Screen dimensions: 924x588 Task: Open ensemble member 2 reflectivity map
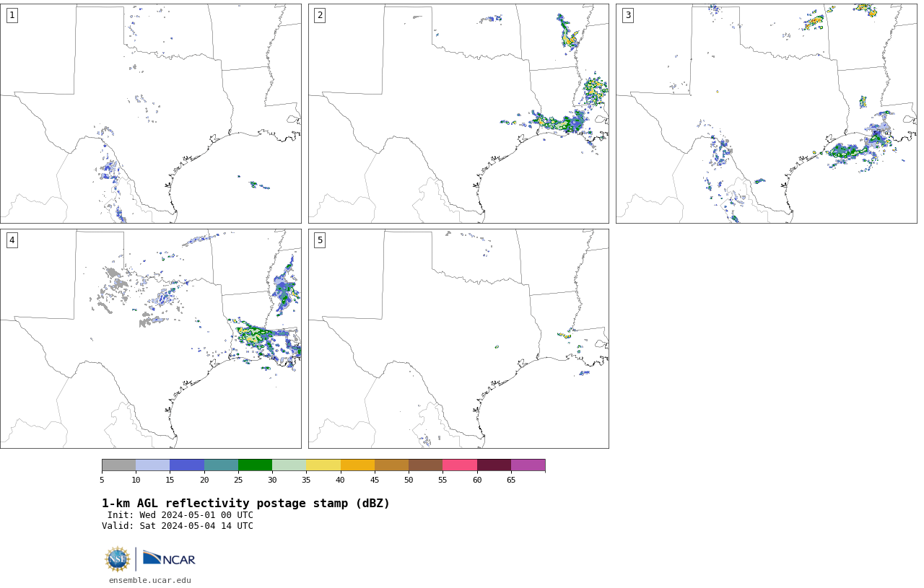458,113
